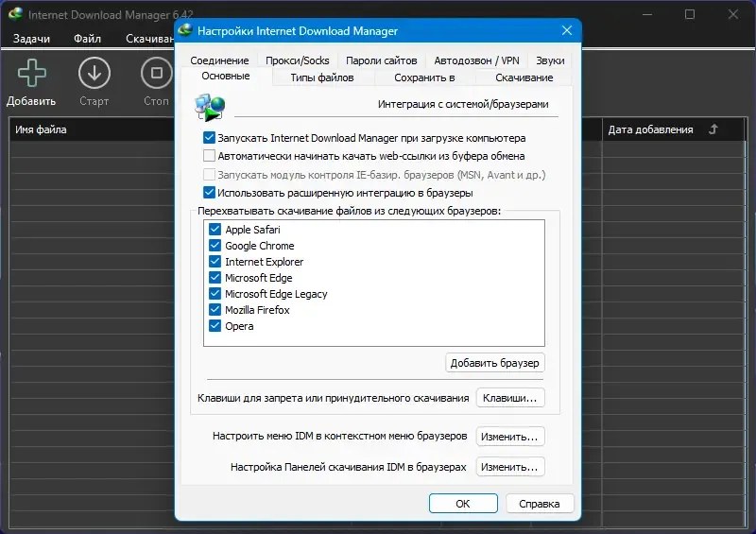Open the Скачивание menu in main window
This screenshot has width=756, height=534.
[x=149, y=39]
